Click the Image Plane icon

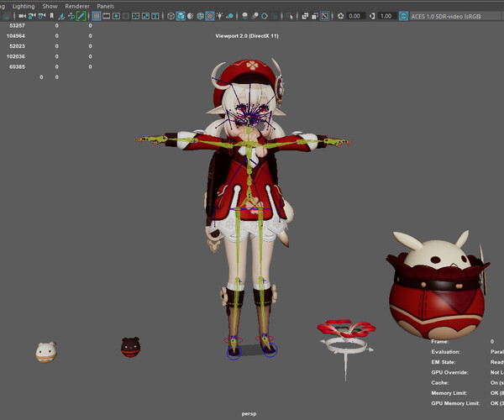[x=61, y=16]
